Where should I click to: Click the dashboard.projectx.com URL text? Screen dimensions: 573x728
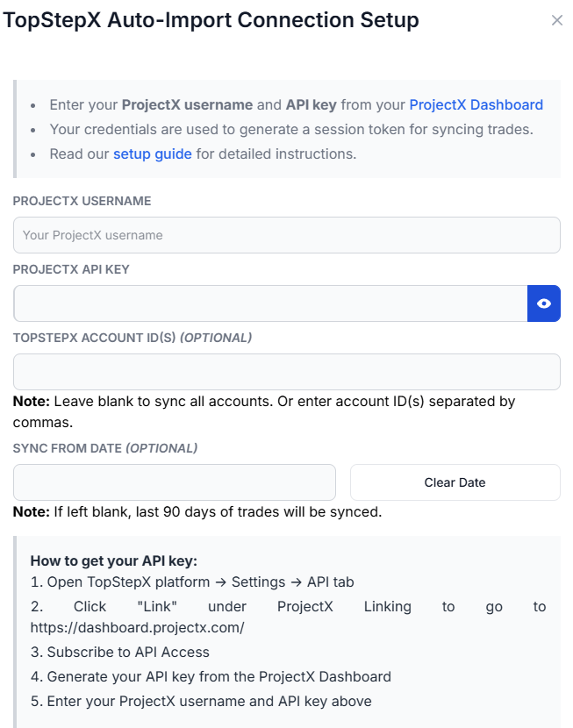(137, 628)
